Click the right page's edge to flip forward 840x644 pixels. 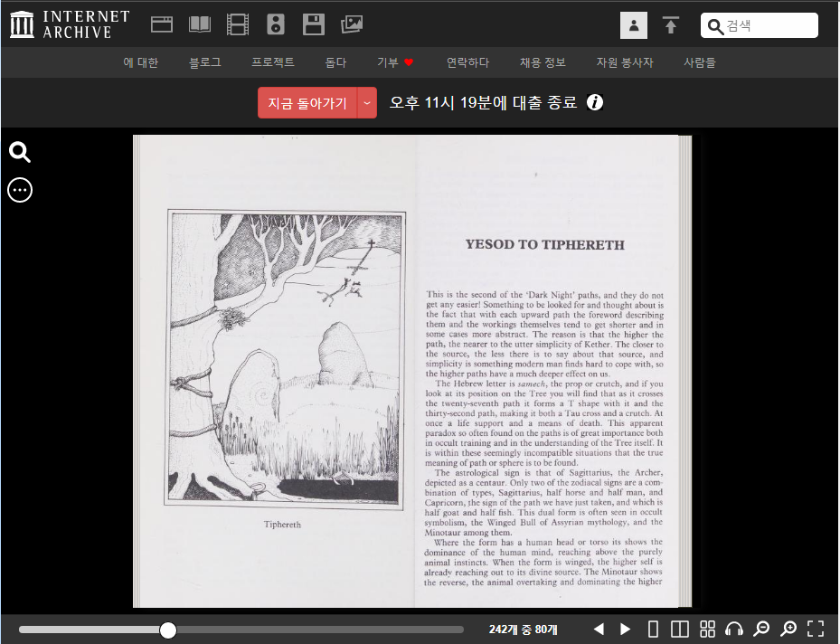[x=685, y=371]
